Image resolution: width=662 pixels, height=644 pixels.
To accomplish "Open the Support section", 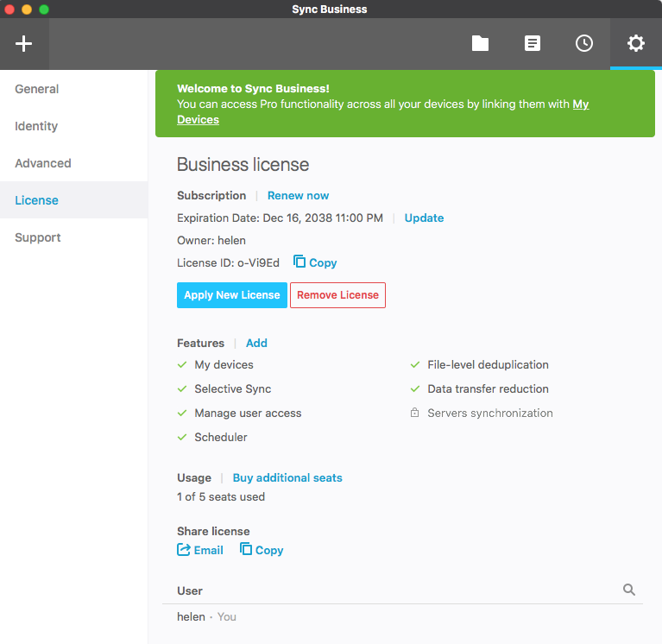I will 74,237.
